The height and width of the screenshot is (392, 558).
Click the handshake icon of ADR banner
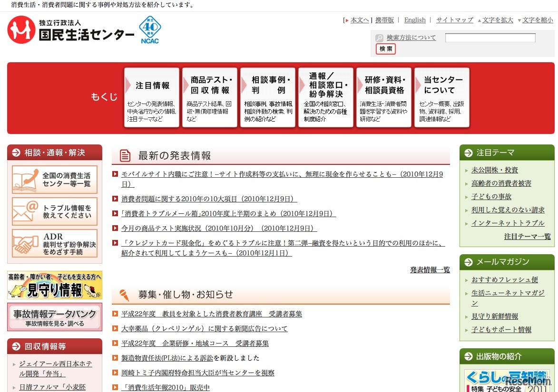coord(26,244)
